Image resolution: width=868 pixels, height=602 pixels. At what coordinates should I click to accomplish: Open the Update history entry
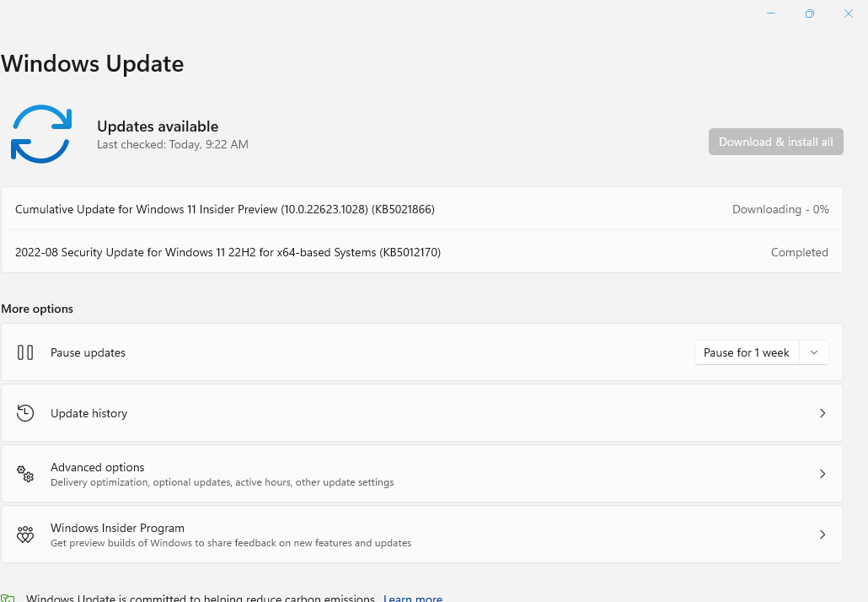click(x=422, y=413)
